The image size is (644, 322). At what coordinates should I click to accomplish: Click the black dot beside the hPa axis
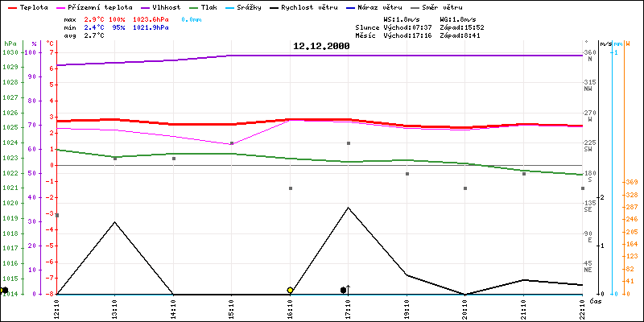pos(5,290)
